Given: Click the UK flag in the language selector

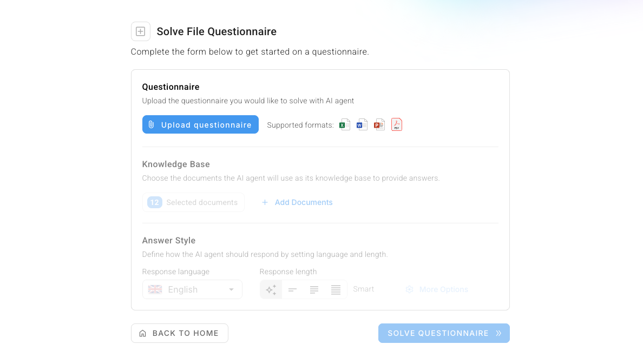Looking at the screenshot, I should [155, 289].
